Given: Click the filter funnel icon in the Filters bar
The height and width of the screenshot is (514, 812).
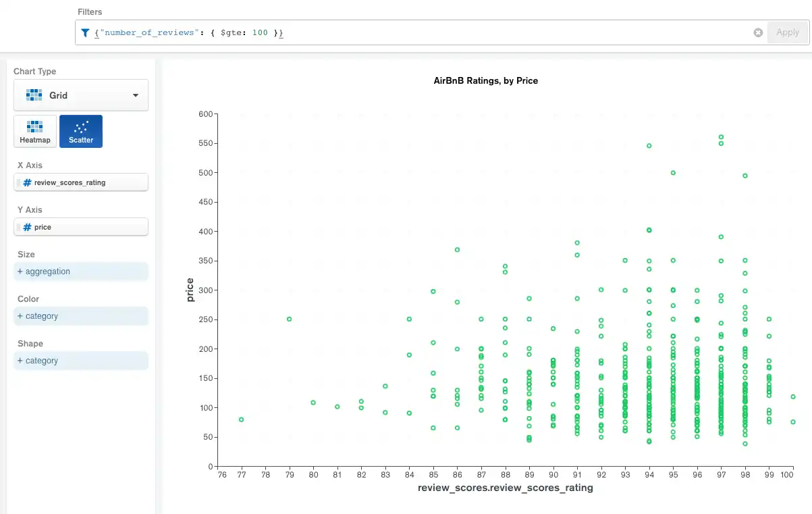Looking at the screenshot, I should (84, 32).
